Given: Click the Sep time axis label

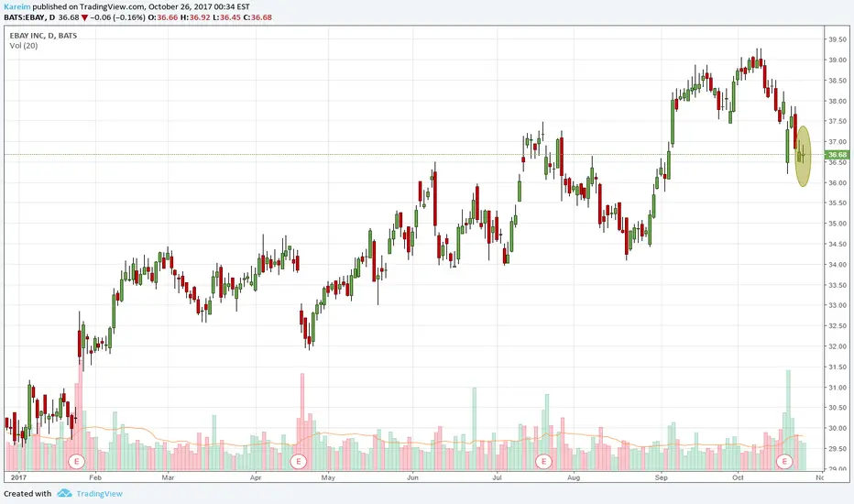Looking at the screenshot, I should coord(661,477).
